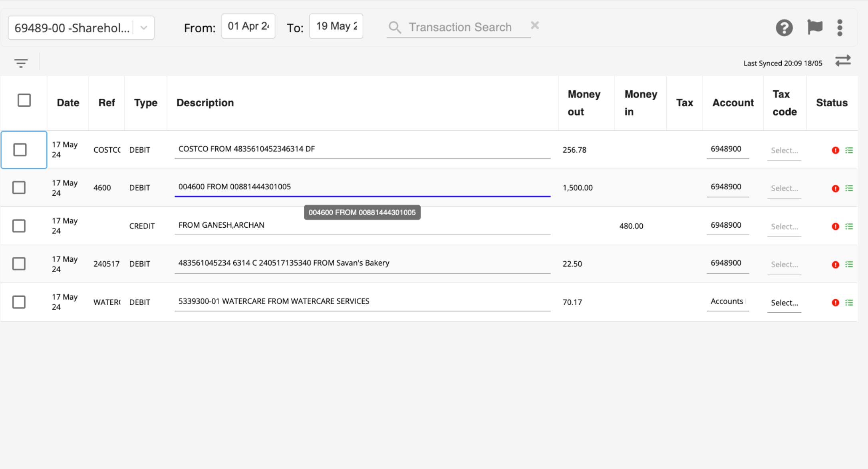Open the help question mark icon
This screenshot has height=469, width=868.
[784, 28]
